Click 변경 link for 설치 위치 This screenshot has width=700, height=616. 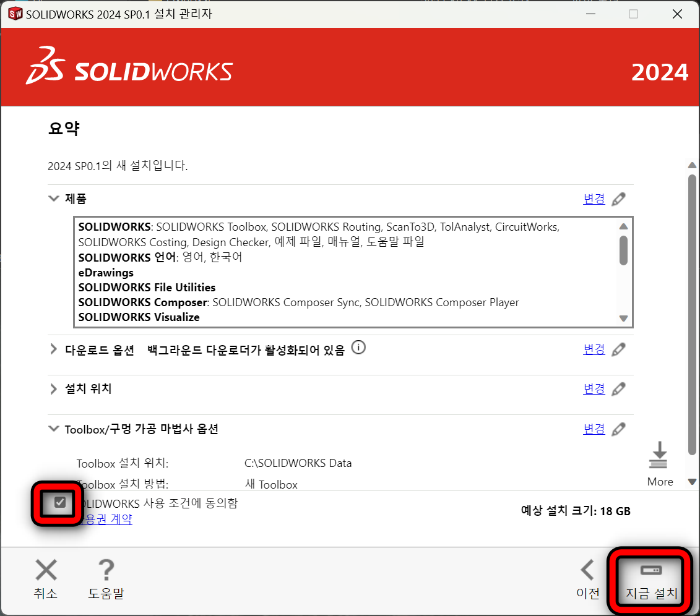point(594,389)
